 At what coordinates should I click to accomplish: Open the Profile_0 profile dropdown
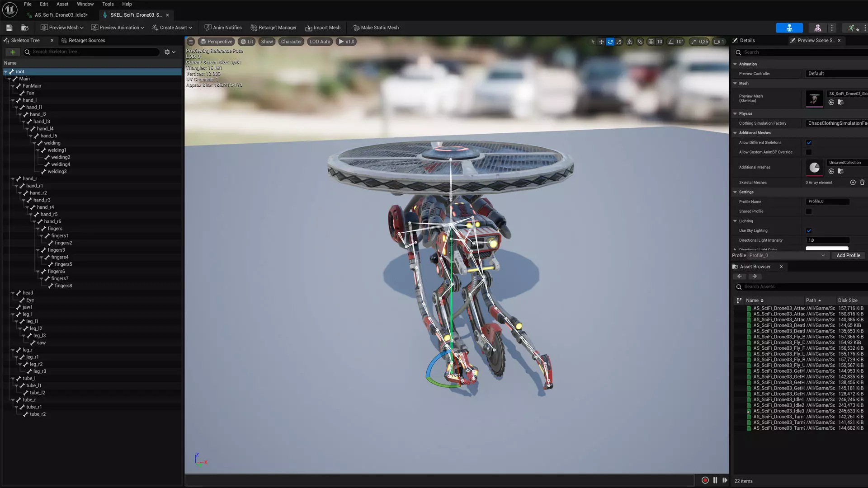pyautogui.click(x=787, y=255)
